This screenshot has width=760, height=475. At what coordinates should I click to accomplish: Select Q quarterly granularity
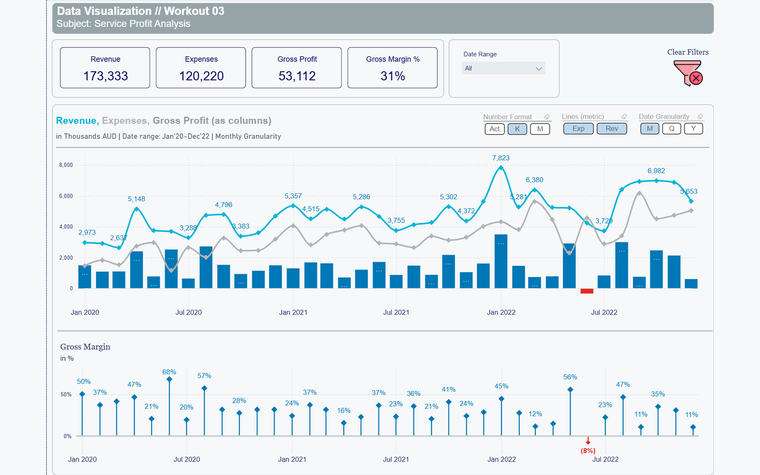[671, 129]
